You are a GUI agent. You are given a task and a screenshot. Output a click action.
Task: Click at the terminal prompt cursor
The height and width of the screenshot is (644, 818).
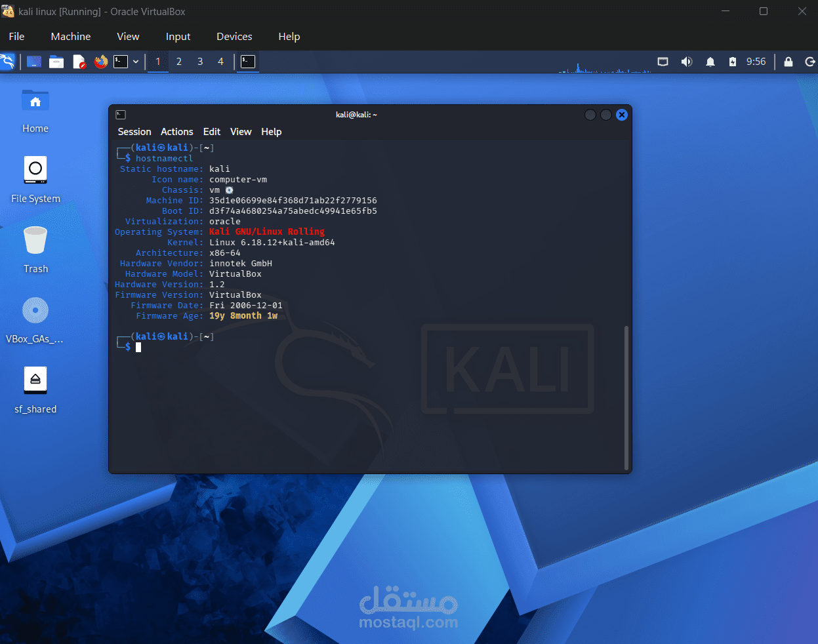point(138,348)
